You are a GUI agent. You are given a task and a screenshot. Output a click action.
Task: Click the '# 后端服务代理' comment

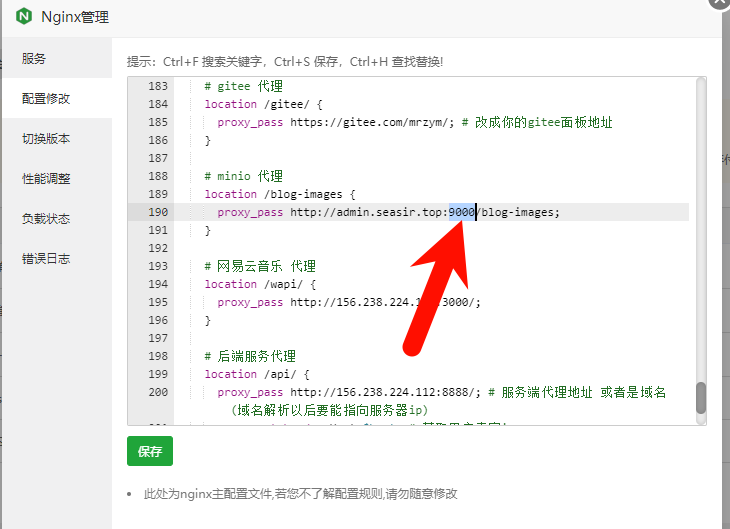250,357
